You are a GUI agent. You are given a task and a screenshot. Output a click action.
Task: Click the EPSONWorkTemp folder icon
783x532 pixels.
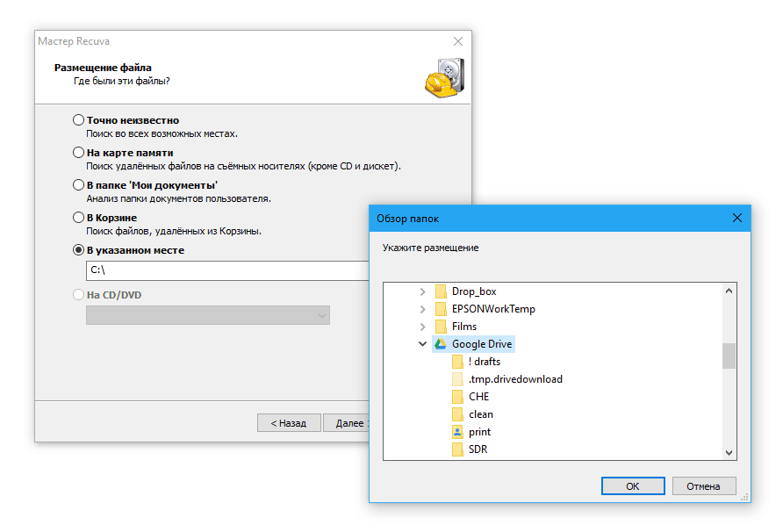(x=441, y=309)
